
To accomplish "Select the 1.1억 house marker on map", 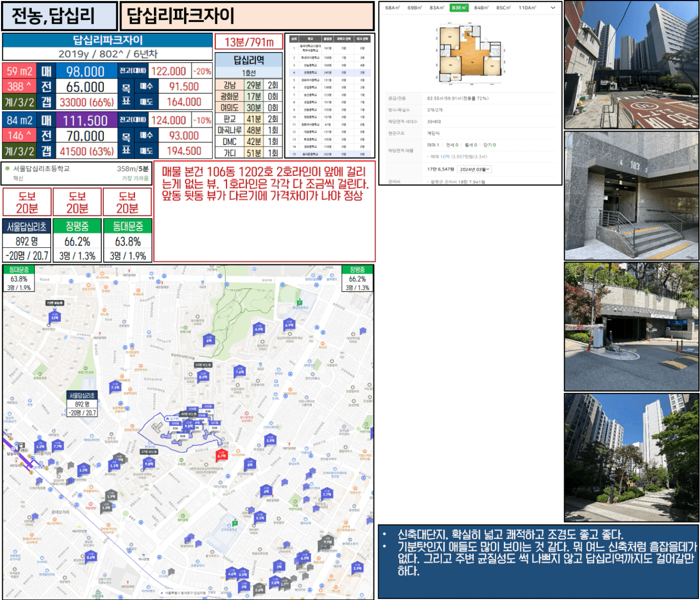I will tap(114, 465).
